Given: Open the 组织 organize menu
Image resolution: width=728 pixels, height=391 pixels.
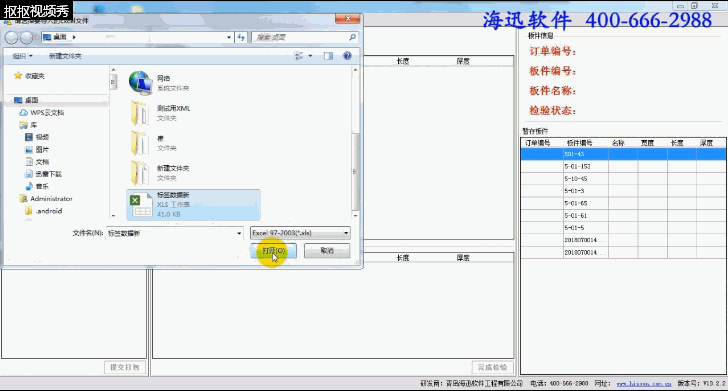Looking at the screenshot, I should pos(22,56).
